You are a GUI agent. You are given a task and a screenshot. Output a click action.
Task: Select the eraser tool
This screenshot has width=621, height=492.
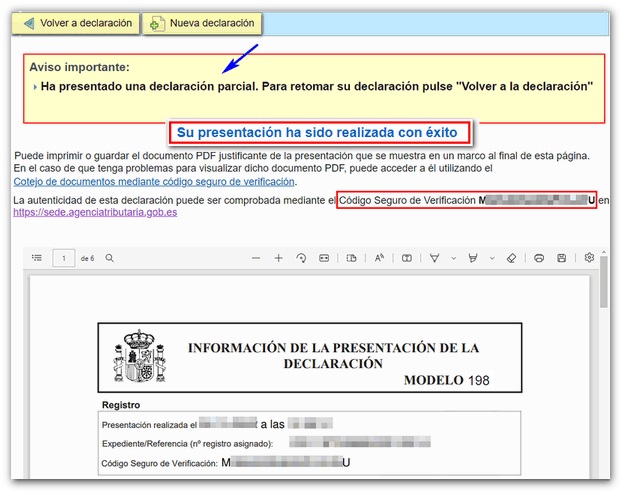(510, 258)
